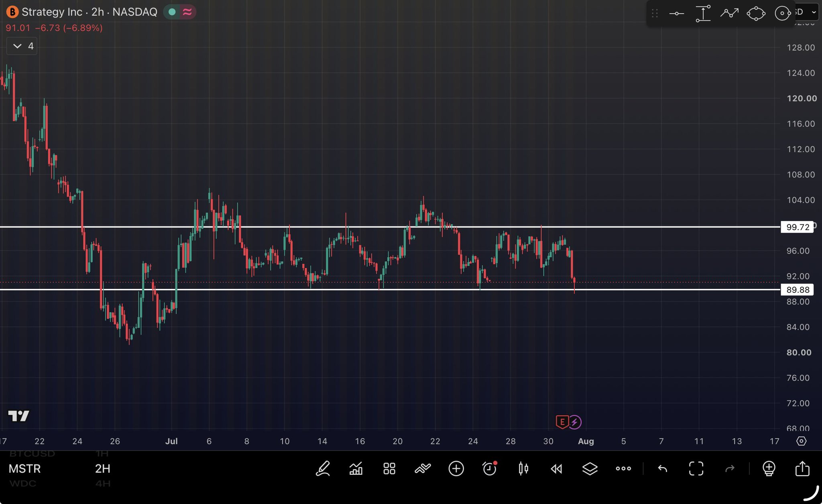Tap the 91.01 −6.73 (−6.89%) price readout
Image resolution: width=822 pixels, height=504 pixels.
[54, 28]
